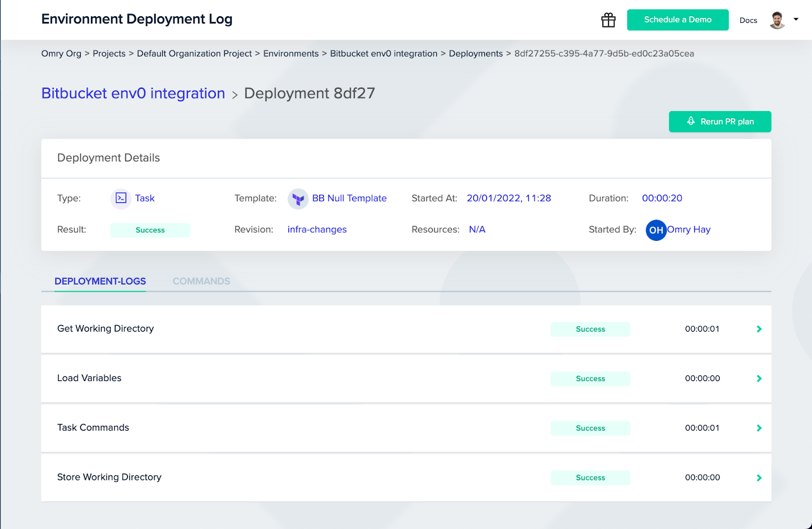Click Success badge in Task Commands row
The width and height of the screenshot is (812, 529).
pos(590,428)
